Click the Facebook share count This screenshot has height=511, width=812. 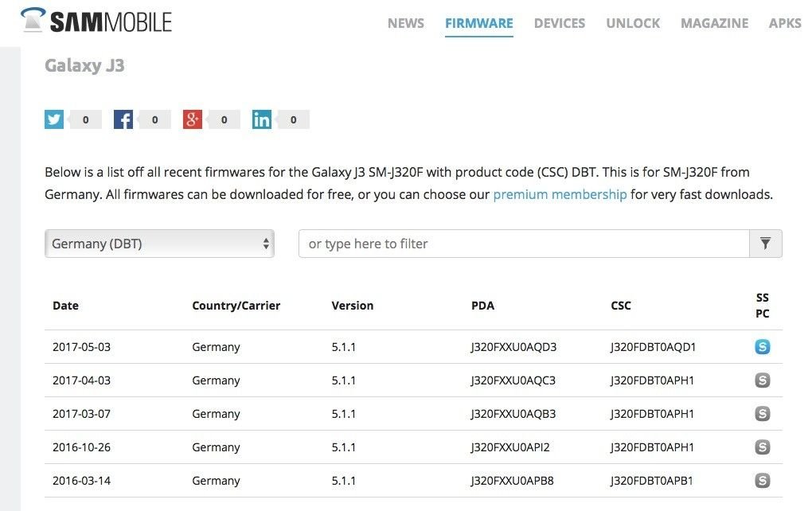pyautogui.click(x=155, y=119)
